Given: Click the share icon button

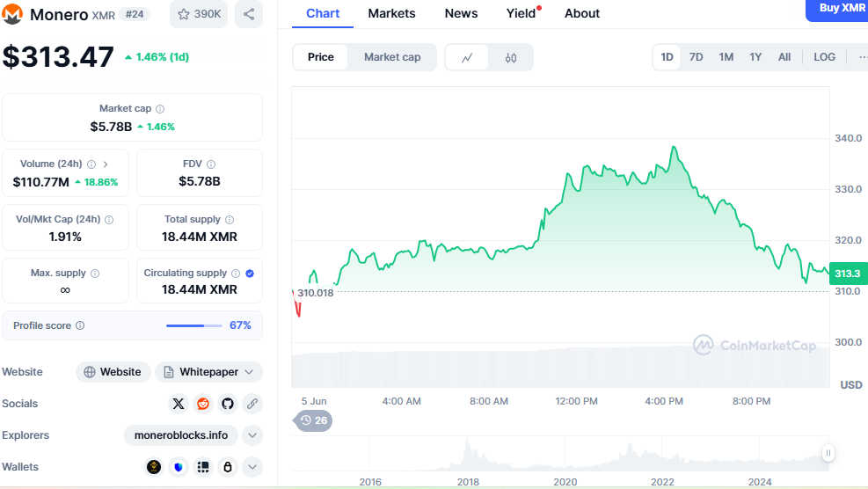Looking at the screenshot, I should coord(249,14).
